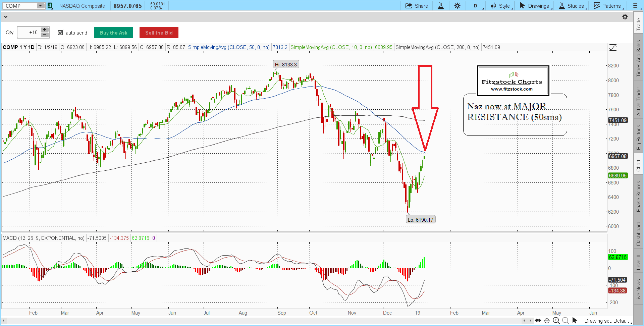This screenshot has height=326, width=644.
Task: Open the trade bar settings gear
Action: tap(625, 17)
